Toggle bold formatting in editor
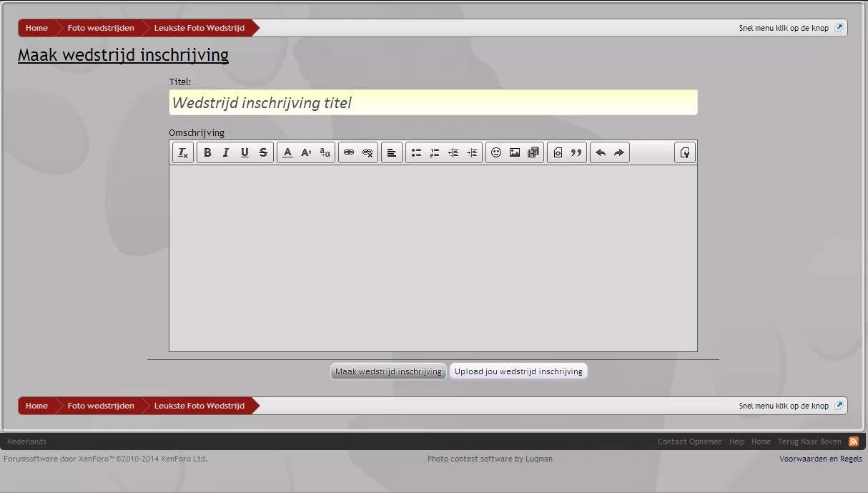Image resolution: width=868 pixels, height=493 pixels. pos(207,152)
